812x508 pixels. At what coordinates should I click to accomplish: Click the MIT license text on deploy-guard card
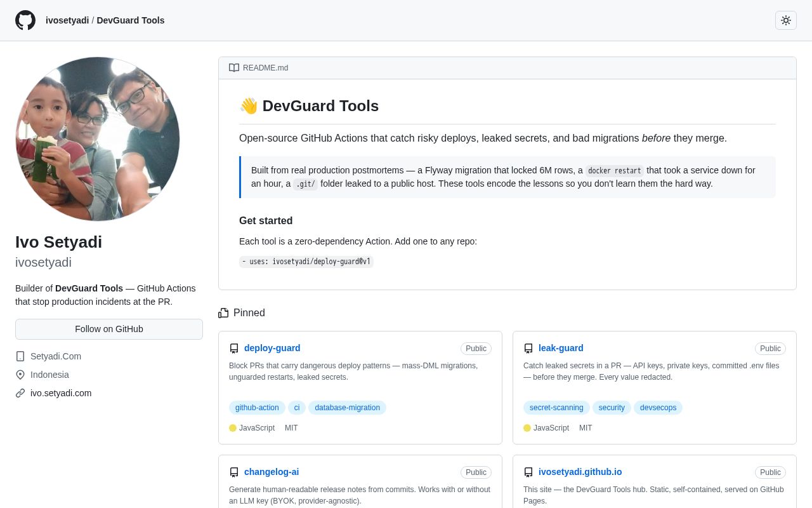coord(291,428)
